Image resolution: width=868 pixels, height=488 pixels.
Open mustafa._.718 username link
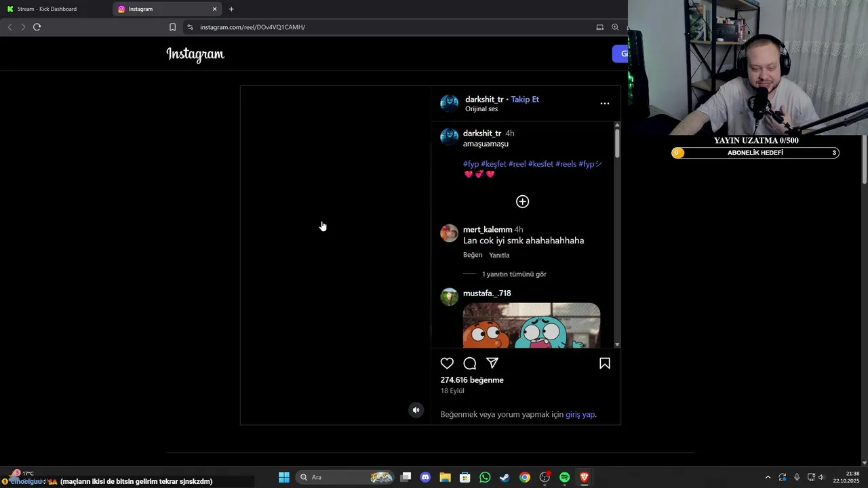(x=487, y=293)
